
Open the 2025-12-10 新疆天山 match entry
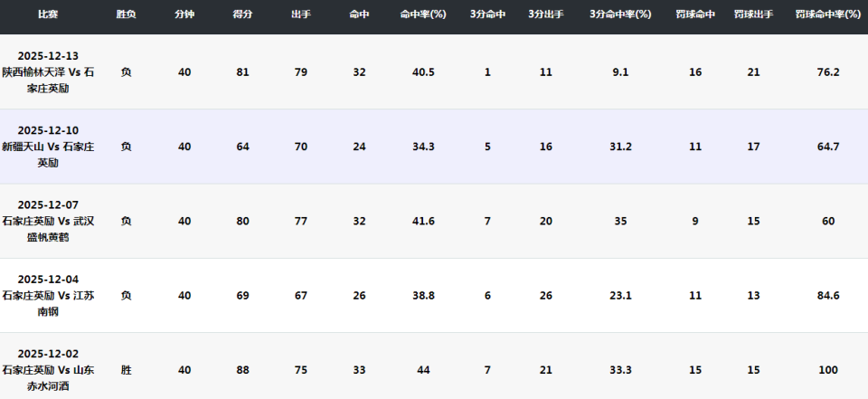click(x=48, y=147)
